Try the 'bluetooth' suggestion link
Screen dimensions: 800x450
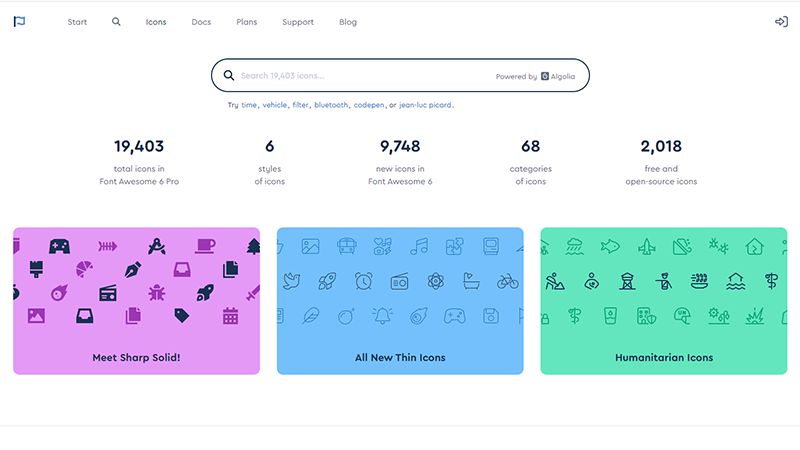tap(331, 105)
